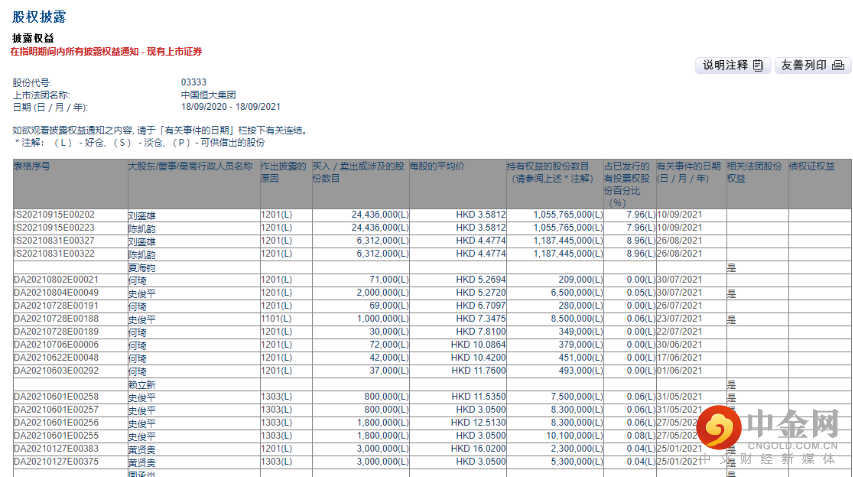
Task: Click reason code 1101(L)
Action: (x=276, y=319)
